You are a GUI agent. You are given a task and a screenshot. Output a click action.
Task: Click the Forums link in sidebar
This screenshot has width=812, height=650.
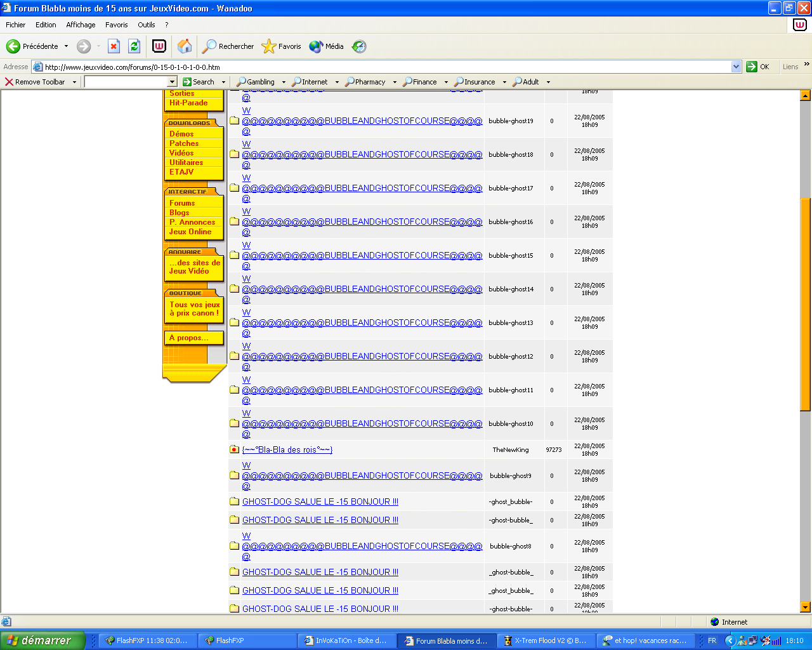point(182,203)
